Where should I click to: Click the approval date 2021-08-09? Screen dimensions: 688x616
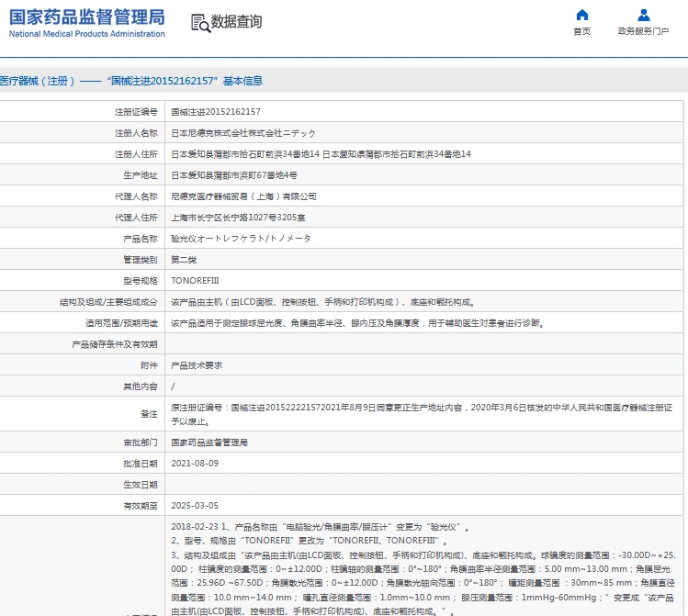pyautogui.click(x=194, y=464)
